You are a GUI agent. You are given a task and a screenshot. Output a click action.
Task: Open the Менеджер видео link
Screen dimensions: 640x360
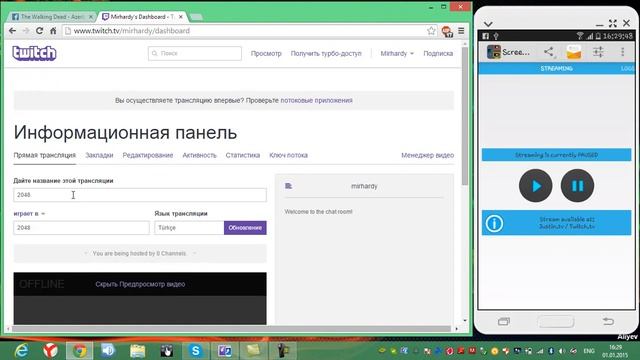[x=427, y=155]
